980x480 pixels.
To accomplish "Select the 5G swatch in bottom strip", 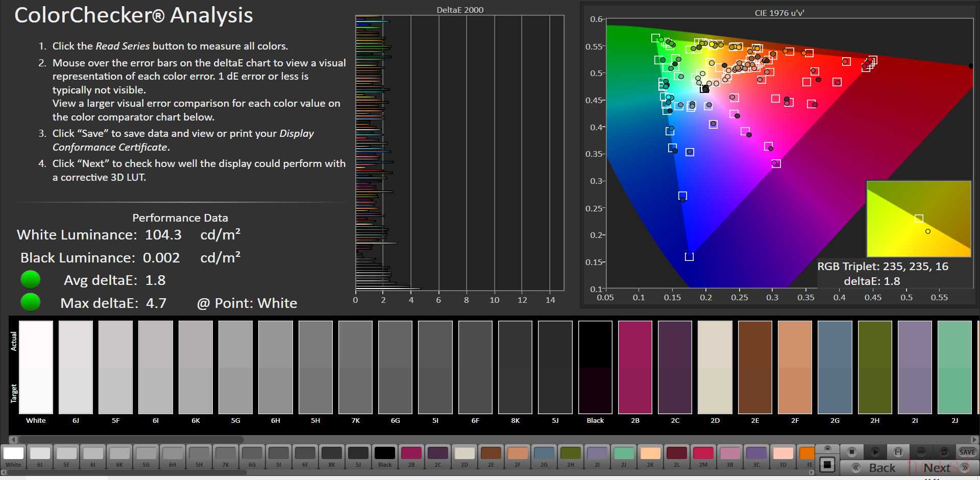I will coord(146,457).
